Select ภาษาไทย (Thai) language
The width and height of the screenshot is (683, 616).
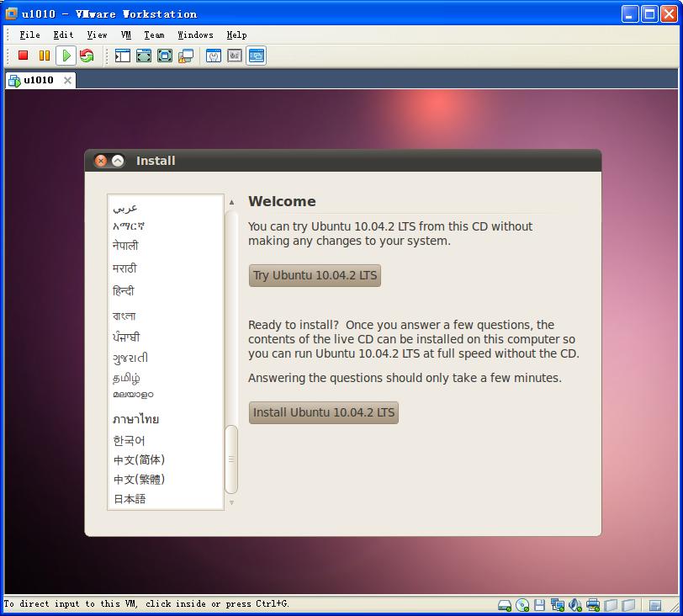point(166,419)
